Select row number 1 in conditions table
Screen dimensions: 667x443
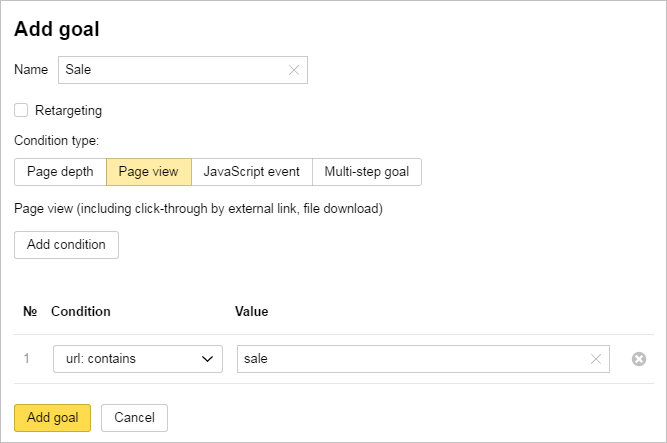click(27, 359)
